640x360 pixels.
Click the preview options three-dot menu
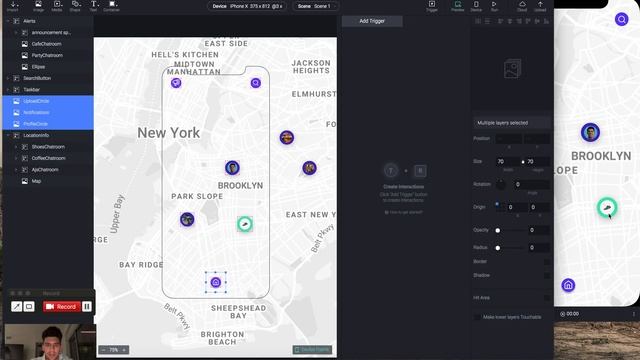[x=633, y=314]
